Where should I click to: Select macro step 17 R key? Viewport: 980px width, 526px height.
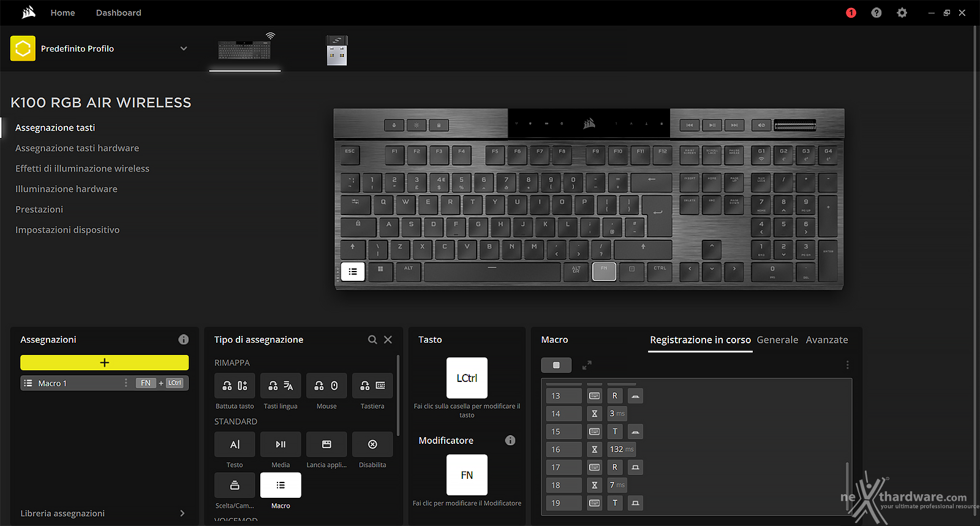[x=615, y=467]
